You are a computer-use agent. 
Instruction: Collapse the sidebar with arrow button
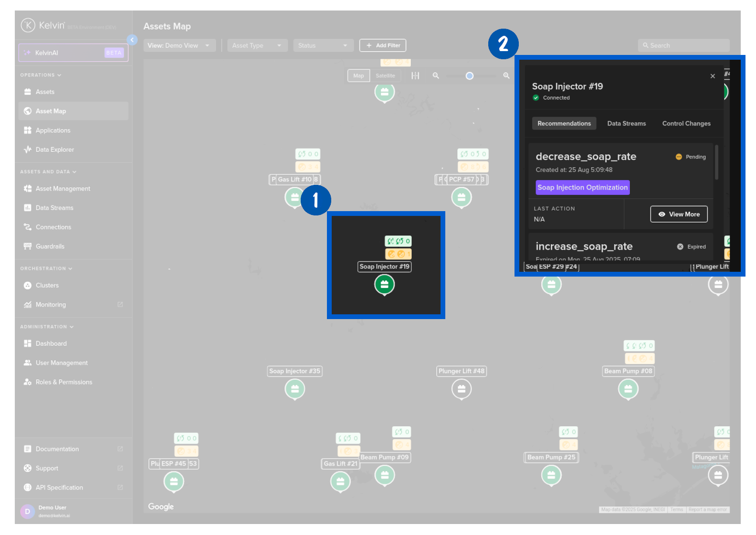[132, 40]
